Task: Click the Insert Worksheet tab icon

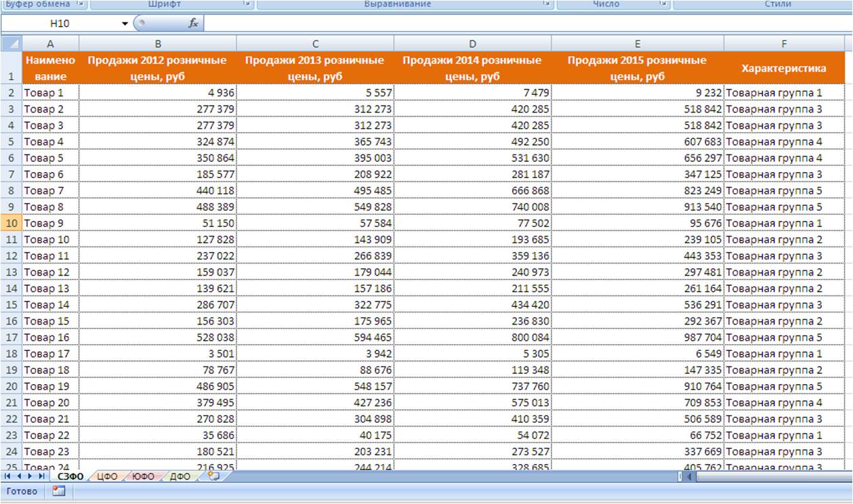Action: coord(213,476)
